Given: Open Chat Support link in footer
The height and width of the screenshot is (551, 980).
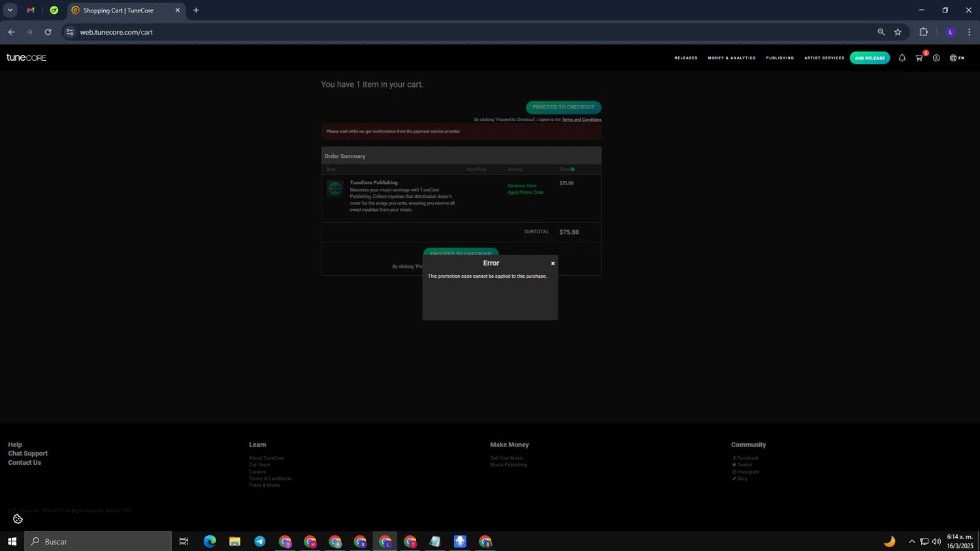Looking at the screenshot, I should click(x=28, y=454).
